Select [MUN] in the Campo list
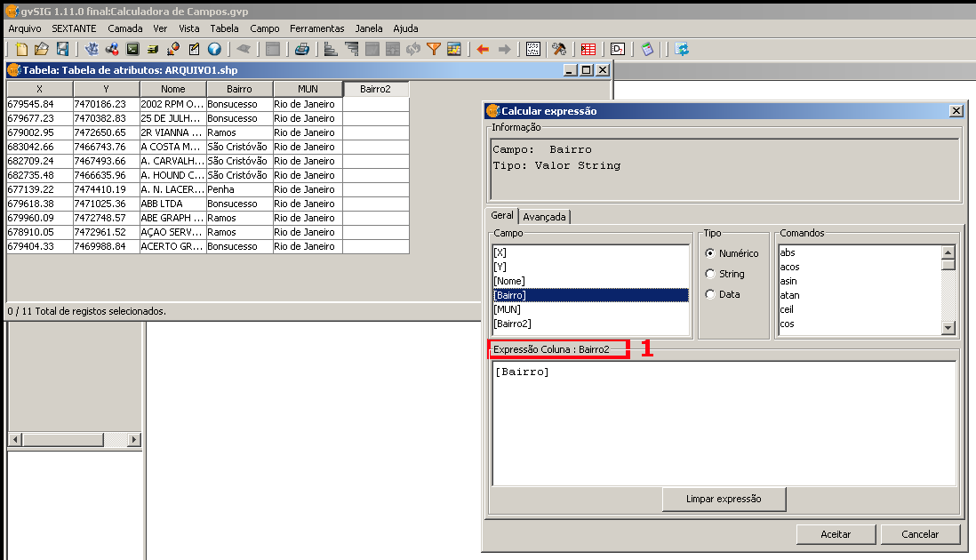This screenshot has height=560, width=976. (x=507, y=309)
